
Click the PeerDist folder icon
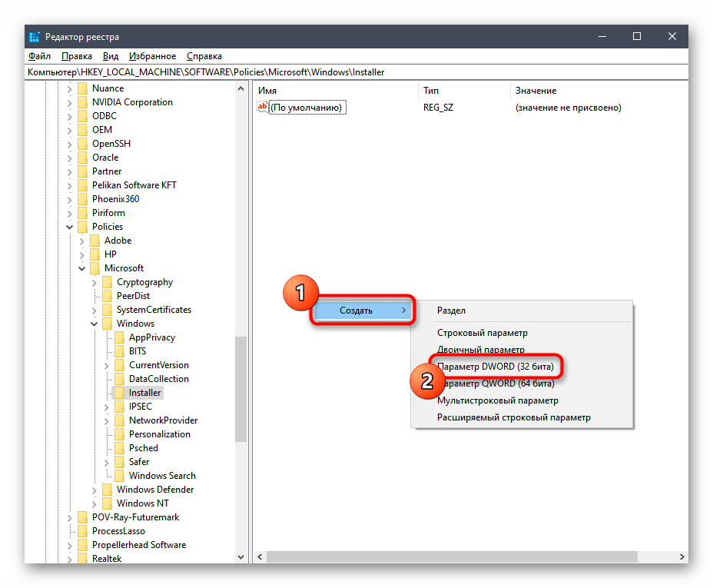(x=108, y=296)
